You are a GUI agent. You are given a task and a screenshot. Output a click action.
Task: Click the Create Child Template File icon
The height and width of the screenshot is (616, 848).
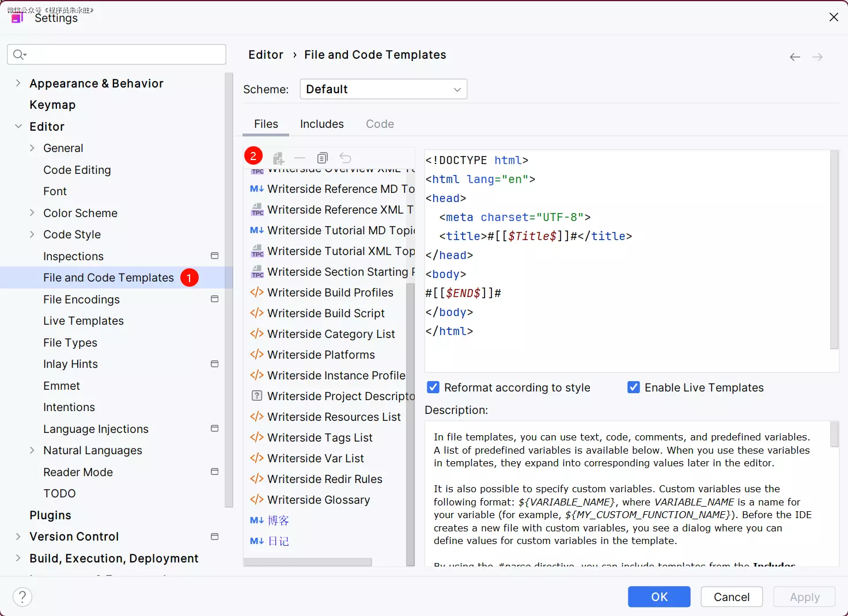pos(279,158)
